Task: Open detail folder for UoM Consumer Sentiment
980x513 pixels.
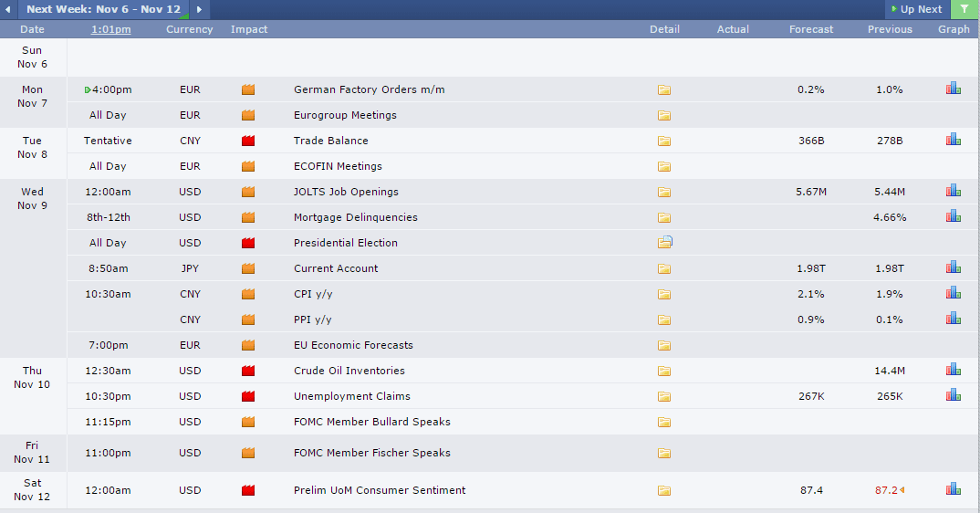Action: pyautogui.click(x=664, y=491)
